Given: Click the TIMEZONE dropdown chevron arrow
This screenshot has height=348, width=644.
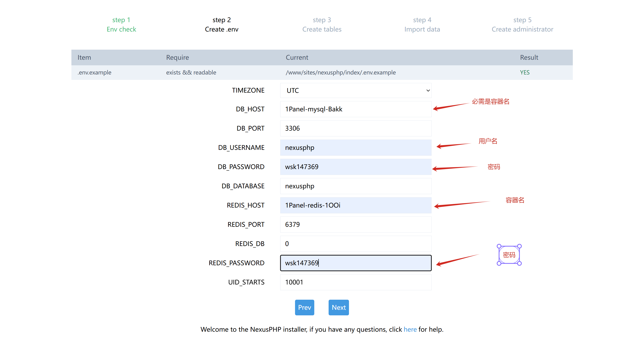Looking at the screenshot, I should [428, 90].
